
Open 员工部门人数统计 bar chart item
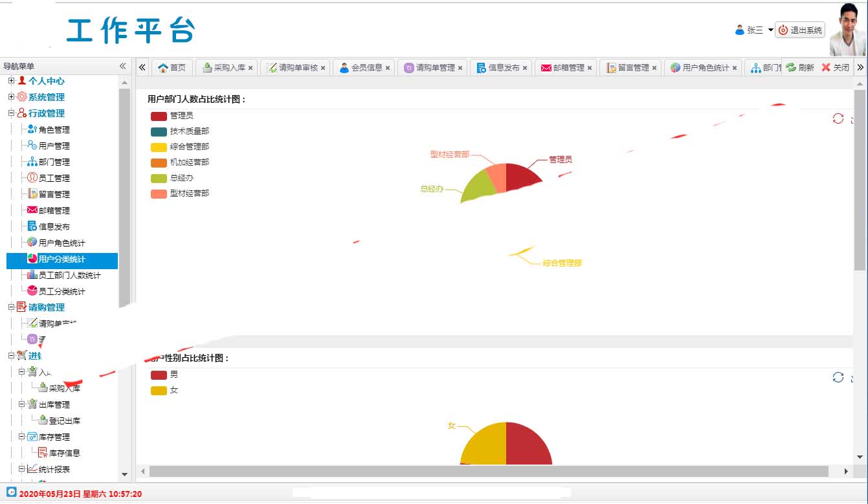69,275
